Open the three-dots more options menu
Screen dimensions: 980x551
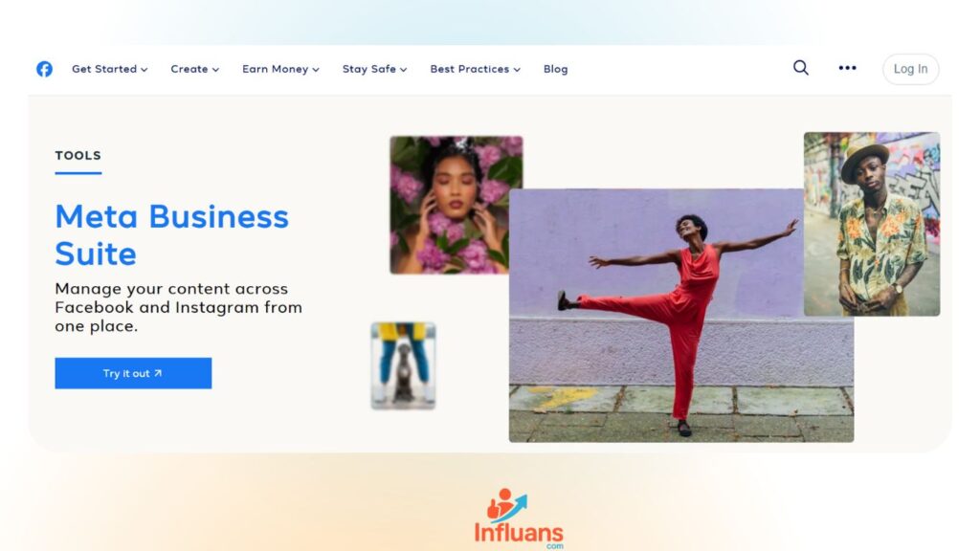click(847, 68)
